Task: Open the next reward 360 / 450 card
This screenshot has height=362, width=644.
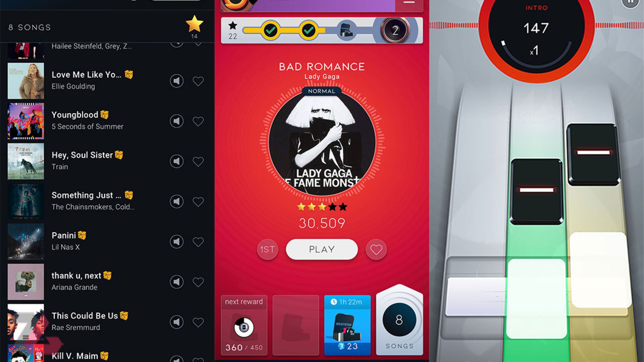Action: pyautogui.click(x=244, y=325)
